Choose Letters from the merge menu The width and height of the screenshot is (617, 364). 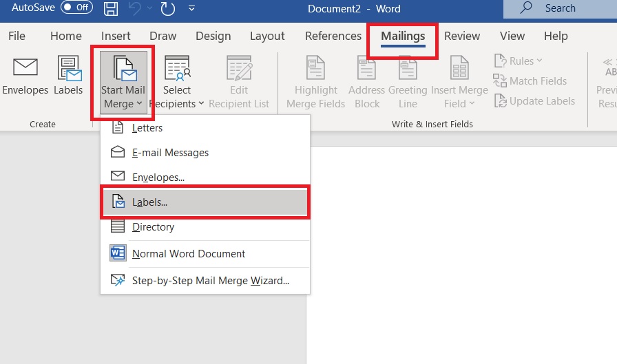click(x=205, y=128)
